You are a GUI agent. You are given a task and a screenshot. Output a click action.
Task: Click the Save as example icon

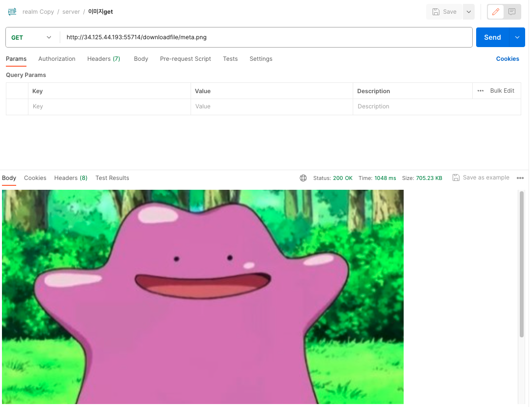[x=456, y=178]
